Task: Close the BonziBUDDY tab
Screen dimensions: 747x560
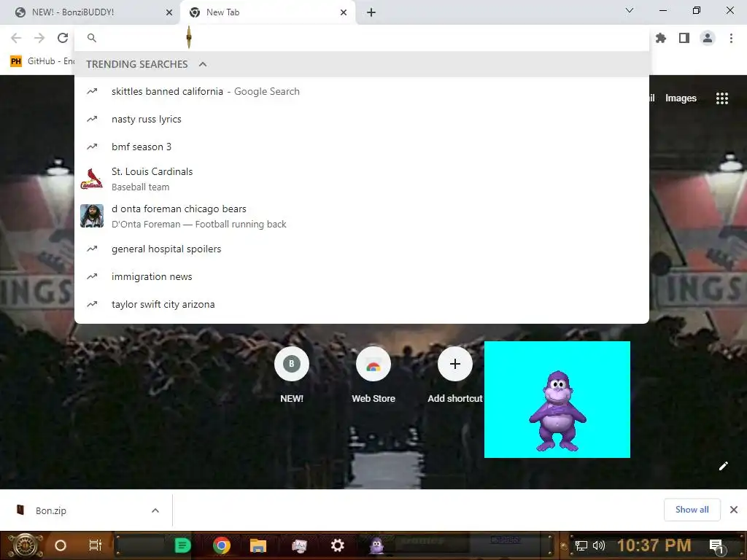Action: (169, 12)
